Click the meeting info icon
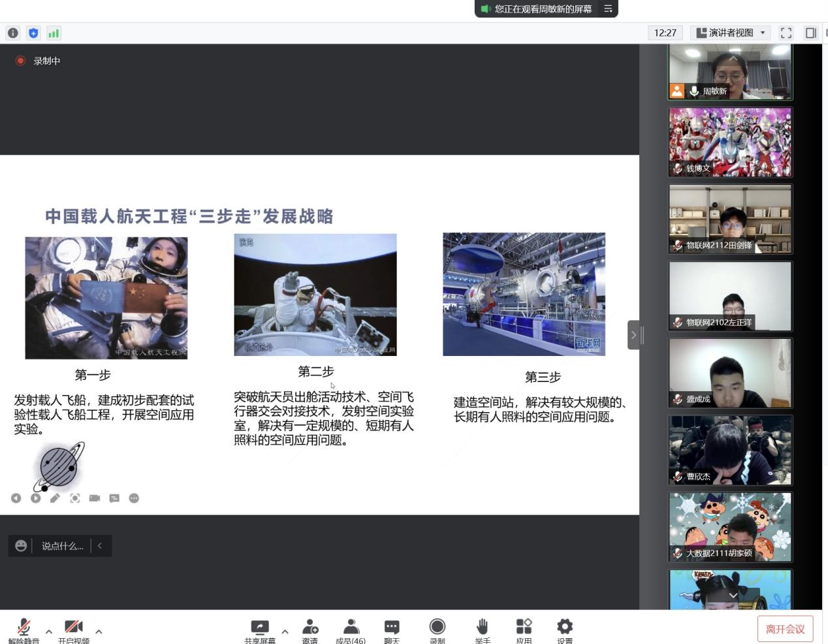Screen dimensions: 828x644 tap(13, 33)
